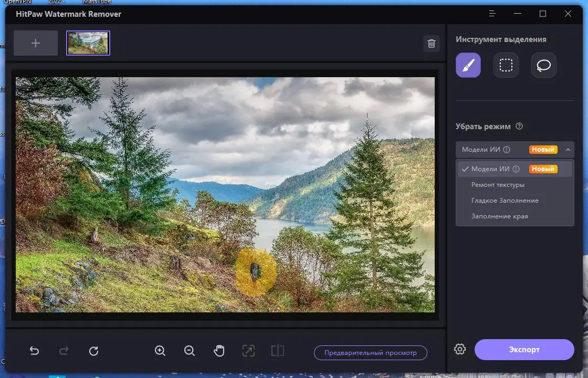The height and width of the screenshot is (378, 588).
Task: Select the Гладкое Заполнение mode
Action: pyautogui.click(x=504, y=200)
